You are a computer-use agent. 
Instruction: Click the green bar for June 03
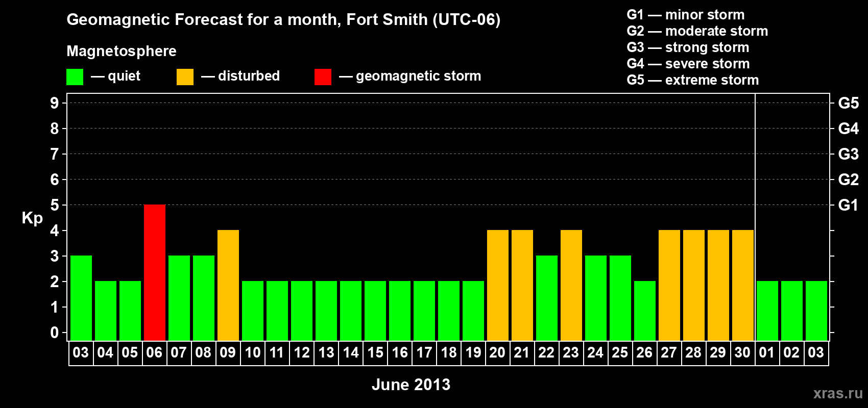click(81, 298)
